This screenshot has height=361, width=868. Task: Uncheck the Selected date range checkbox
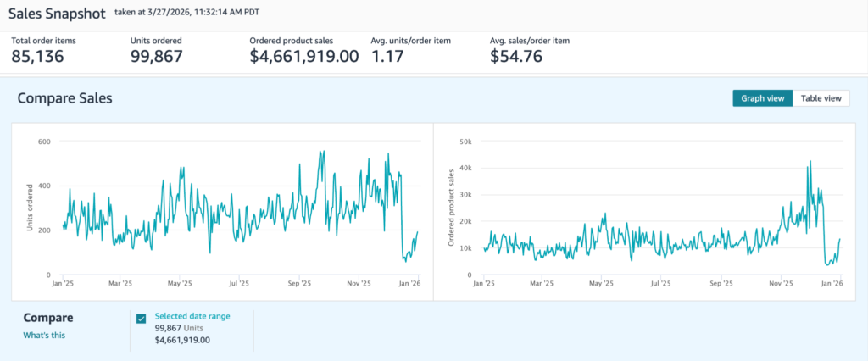141,319
